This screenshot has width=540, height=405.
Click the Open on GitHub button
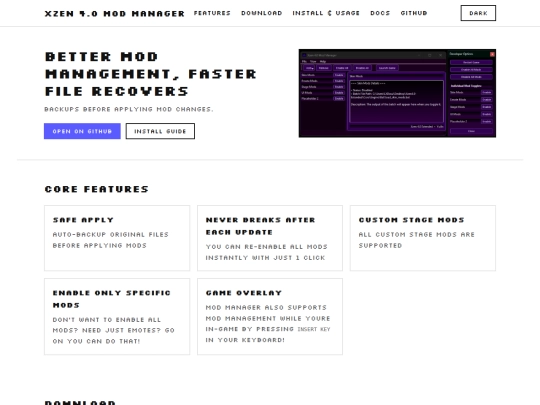point(82,131)
